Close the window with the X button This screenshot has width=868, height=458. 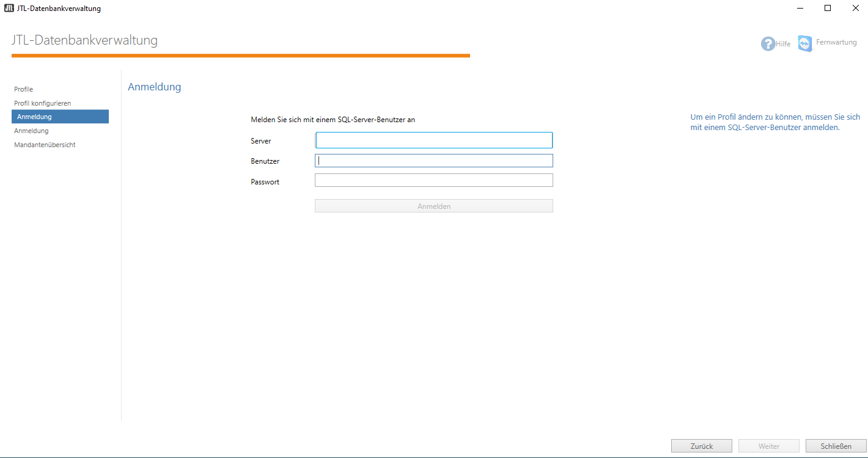pyautogui.click(x=855, y=8)
